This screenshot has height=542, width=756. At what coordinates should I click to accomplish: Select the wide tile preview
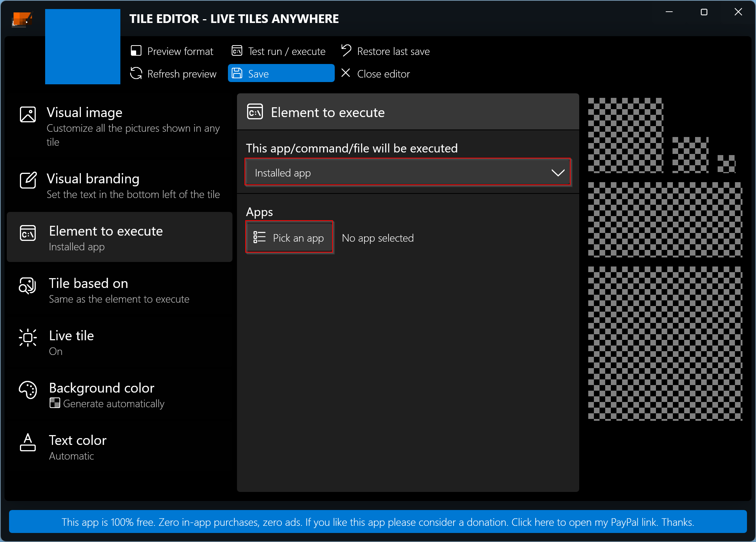coord(665,220)
